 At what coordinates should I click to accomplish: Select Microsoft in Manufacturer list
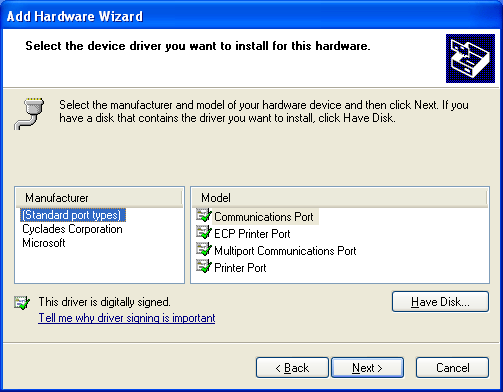pos(44,243)
